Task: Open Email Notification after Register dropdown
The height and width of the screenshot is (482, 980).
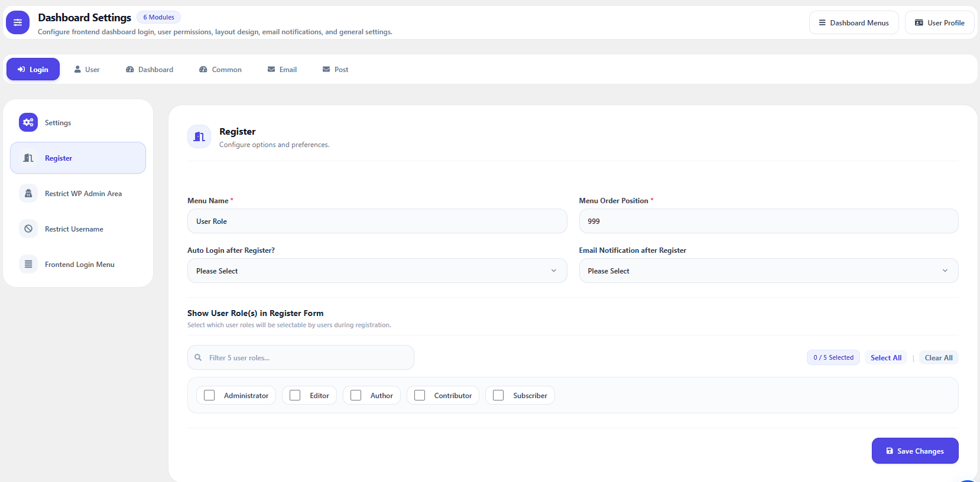Action: 768,271
